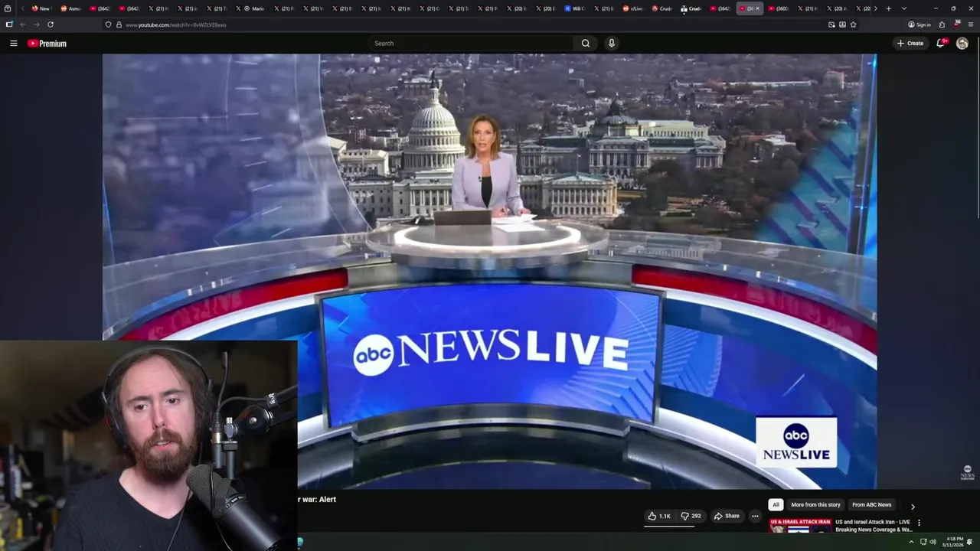
Task: Open US & Israel Attack Iran thumbnail
Action: (x=800, y=526)
